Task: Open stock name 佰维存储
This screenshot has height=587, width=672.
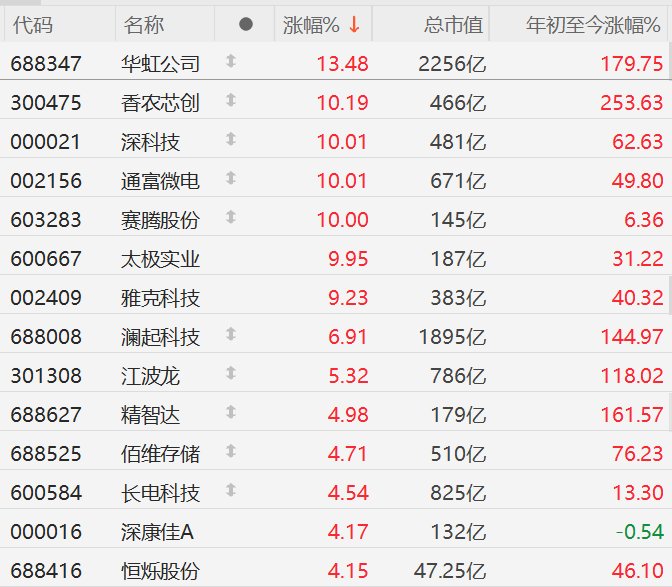Action: (x=160, y=454)
